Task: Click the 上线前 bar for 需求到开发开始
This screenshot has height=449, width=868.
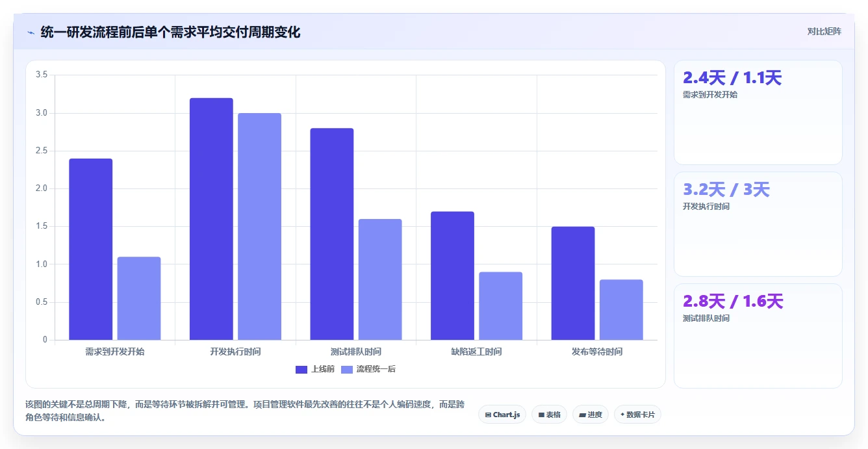Action: [x=91, y=250]
